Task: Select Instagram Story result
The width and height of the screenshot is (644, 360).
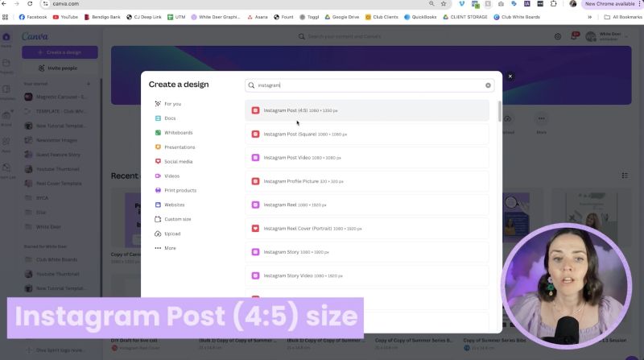Action: point(367,252)
